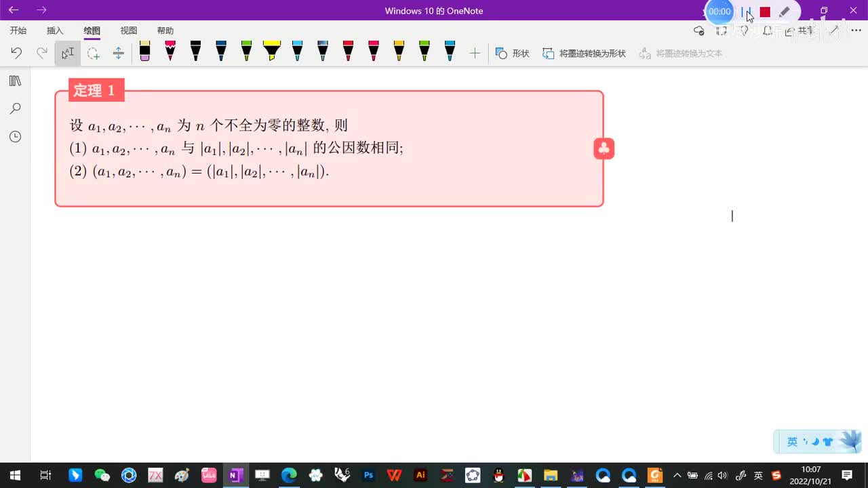Select objects or type text tool

point(67,53)
